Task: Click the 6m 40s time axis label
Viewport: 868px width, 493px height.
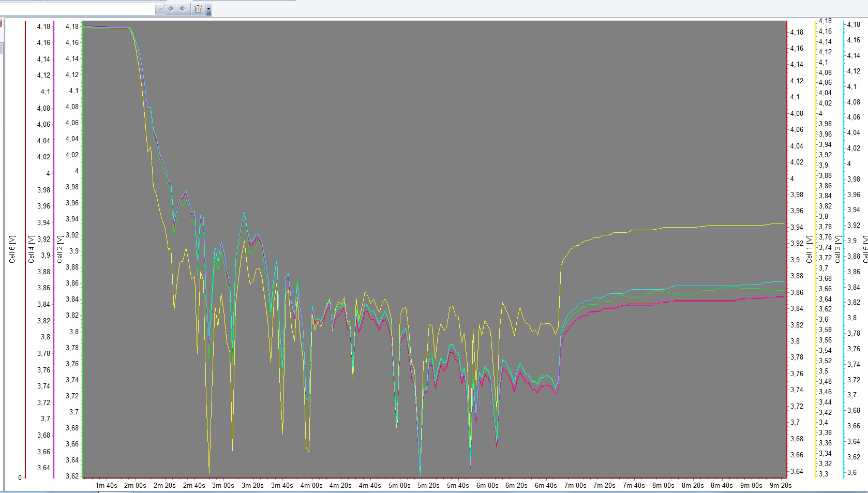Action: tap(546, 485)
